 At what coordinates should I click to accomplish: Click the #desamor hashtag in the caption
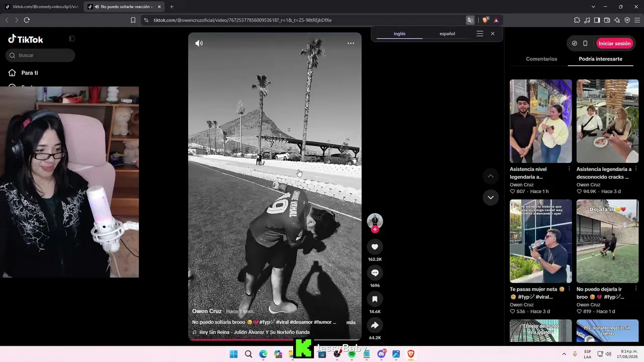tap(301, 322)
